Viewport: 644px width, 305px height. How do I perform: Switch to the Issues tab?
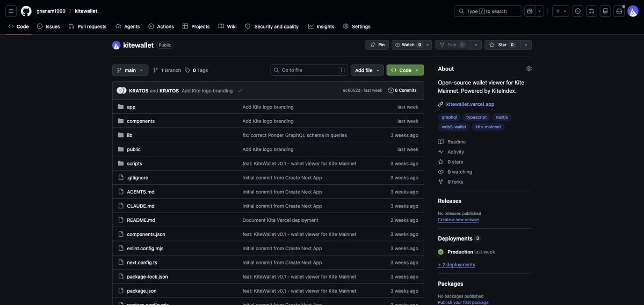point(48,26)
